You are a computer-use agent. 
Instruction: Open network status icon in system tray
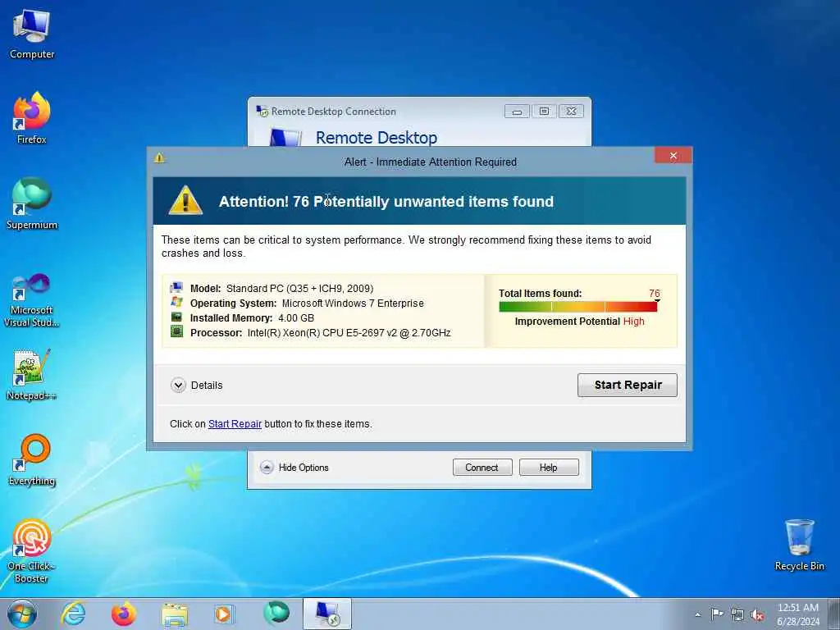coord(737,614)
